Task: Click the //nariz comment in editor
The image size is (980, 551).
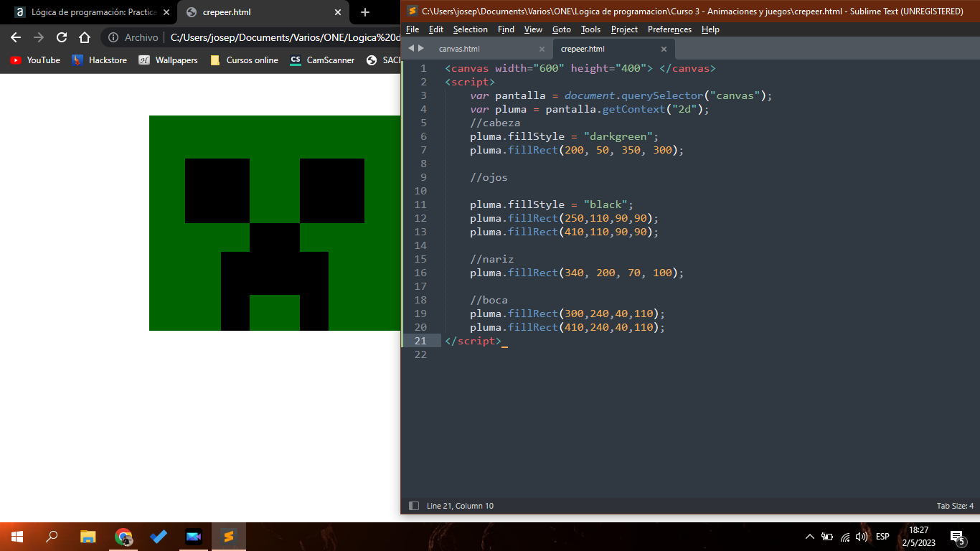Action: pyautogui.click(x=492, y=259)
